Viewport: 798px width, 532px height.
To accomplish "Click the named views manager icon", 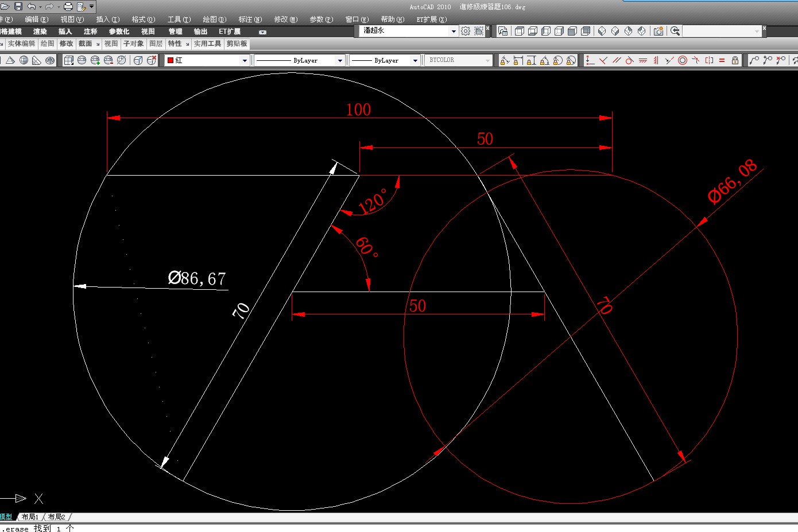I will [503, 31].
